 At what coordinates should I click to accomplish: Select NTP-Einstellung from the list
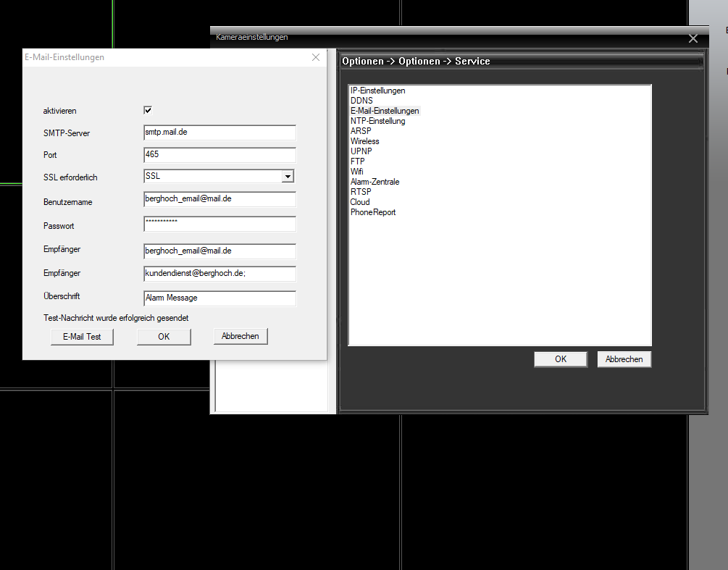tap(377, 121)
